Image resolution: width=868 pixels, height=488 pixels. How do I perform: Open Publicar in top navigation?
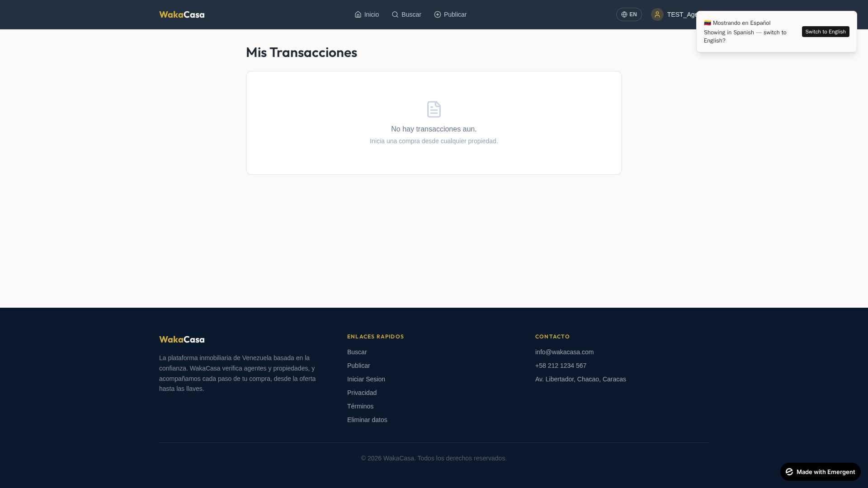tap(450, 14)
